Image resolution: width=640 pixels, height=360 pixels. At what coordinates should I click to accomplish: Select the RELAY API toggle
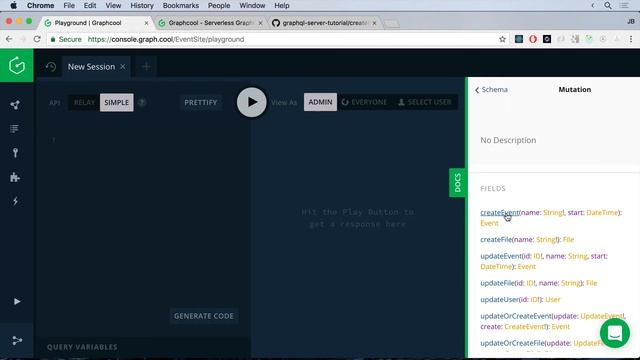pos(84,102)
